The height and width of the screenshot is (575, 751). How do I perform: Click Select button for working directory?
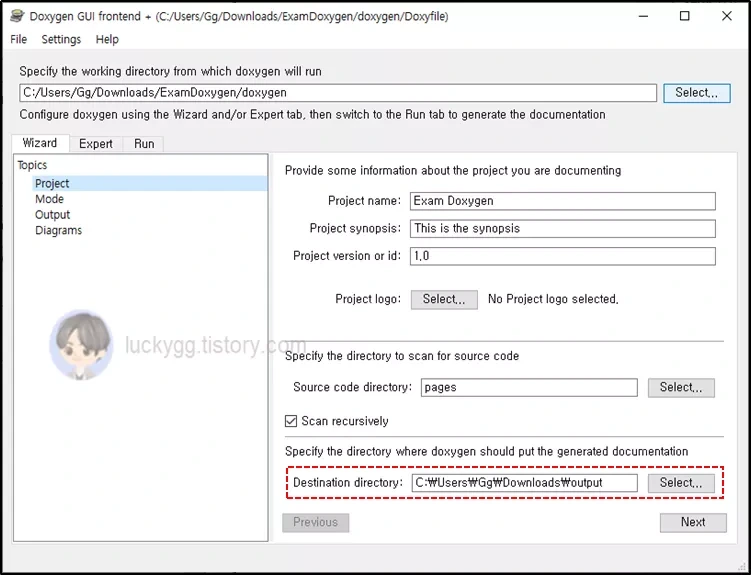697,93
